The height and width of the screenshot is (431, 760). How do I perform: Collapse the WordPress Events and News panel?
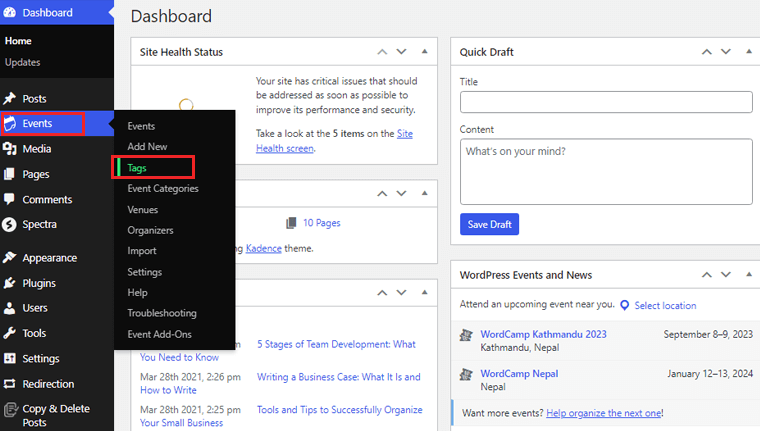point(749,274)
